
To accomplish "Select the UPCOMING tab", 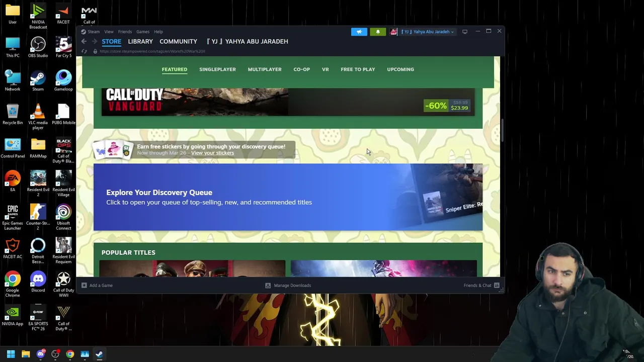I will coord(400,69).
